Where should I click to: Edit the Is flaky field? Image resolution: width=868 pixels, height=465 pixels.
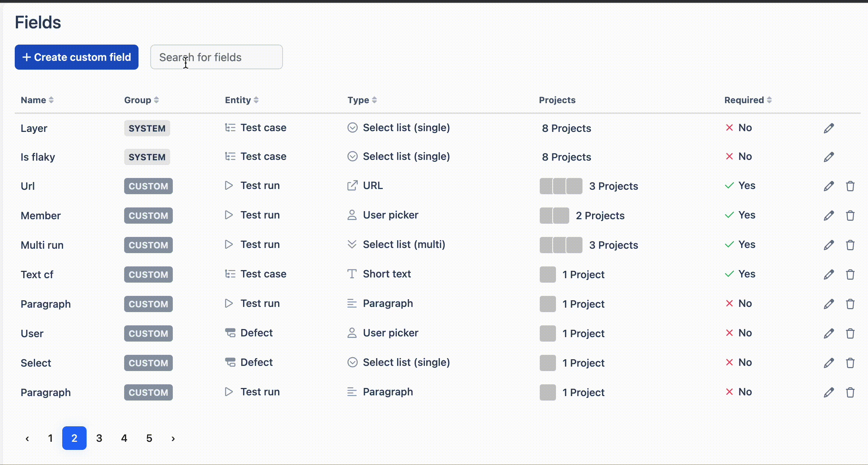click(829, 157)
